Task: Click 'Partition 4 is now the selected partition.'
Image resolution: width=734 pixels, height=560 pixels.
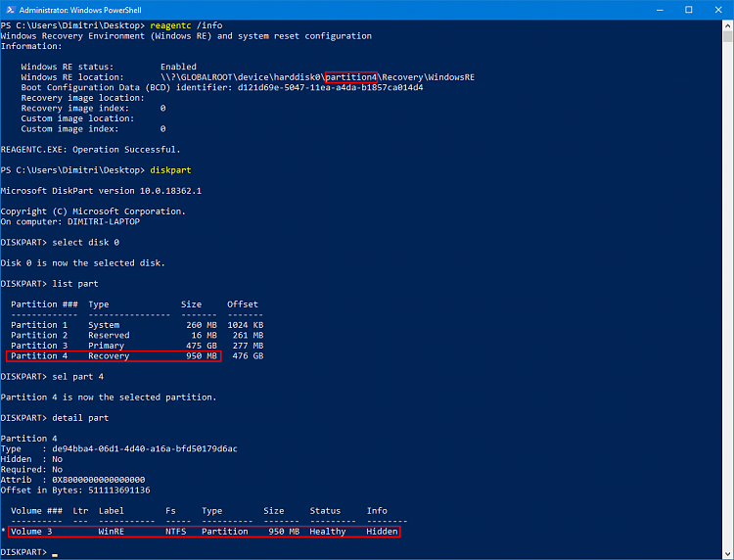Action: [x=109, y=397]
